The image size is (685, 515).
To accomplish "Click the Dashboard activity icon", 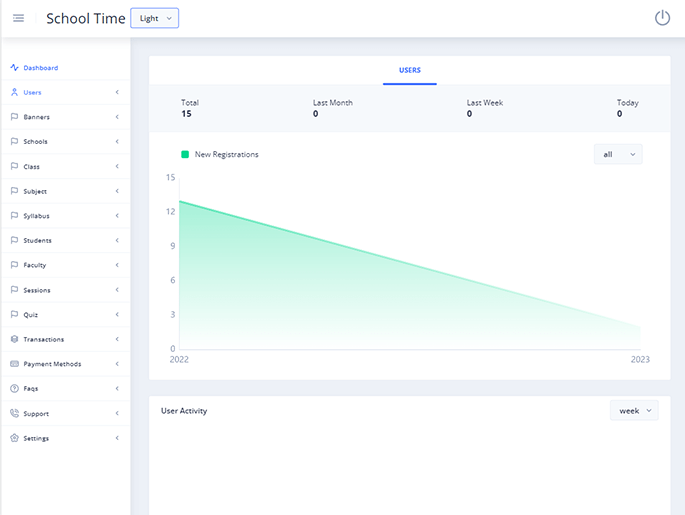I will point(14,67).
